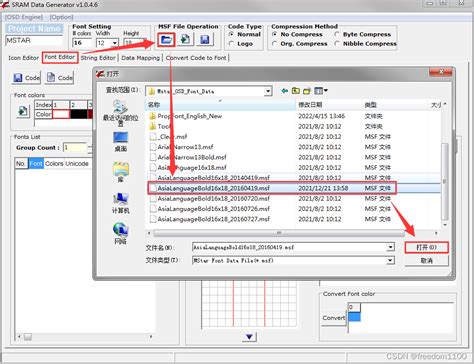Sort files by type column header
This screenshot has height=364, width=474.
(x=395, y=105)
